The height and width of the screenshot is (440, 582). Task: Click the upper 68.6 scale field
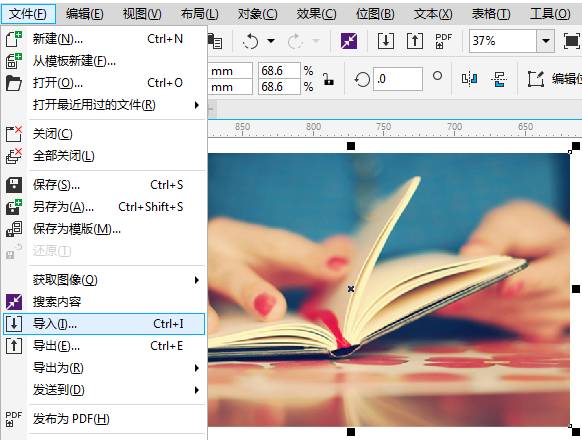click(279, 71)
